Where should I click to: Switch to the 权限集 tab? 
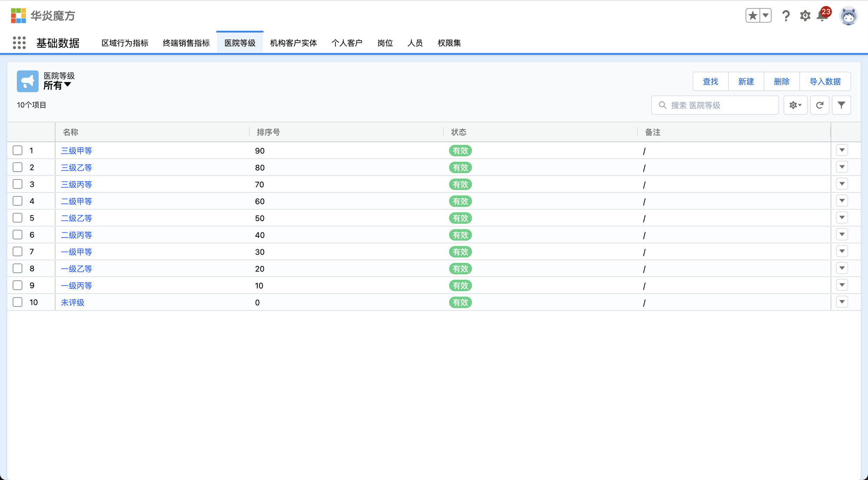coord(449,43)
